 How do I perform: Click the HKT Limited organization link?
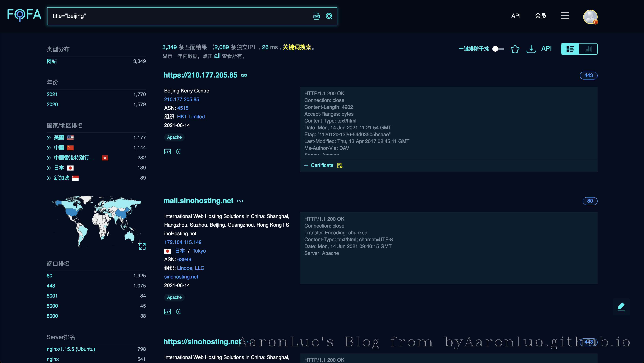coord(191,117)
